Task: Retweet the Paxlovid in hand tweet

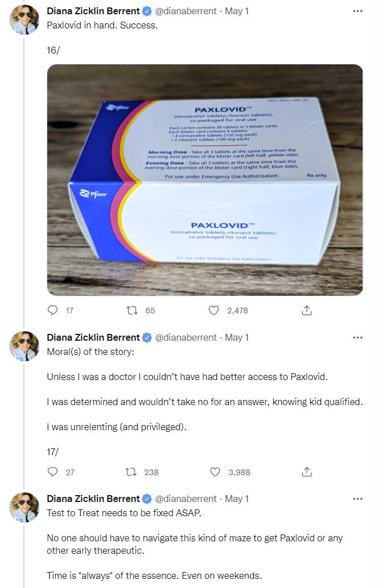Action: tap(132, 311)
